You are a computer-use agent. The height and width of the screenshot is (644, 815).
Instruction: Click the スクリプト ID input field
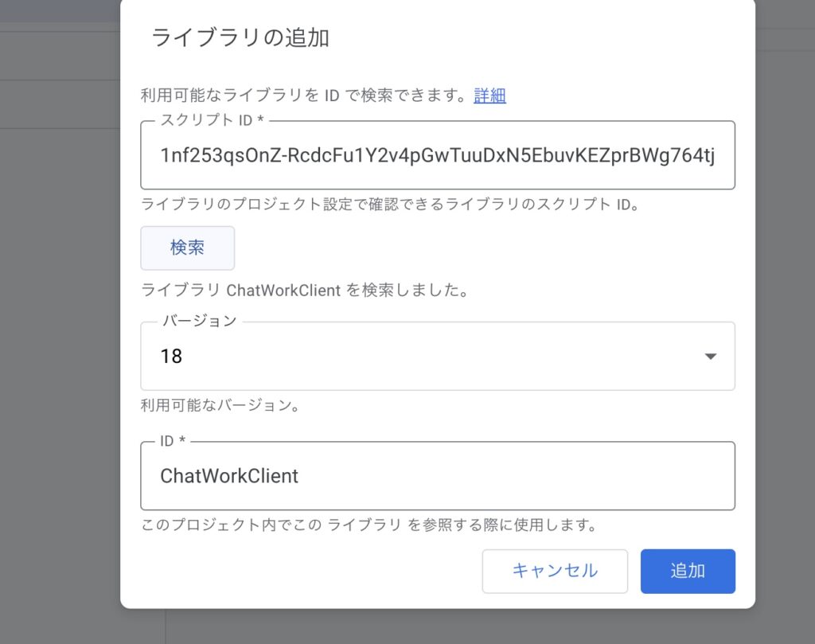point(437,155)
